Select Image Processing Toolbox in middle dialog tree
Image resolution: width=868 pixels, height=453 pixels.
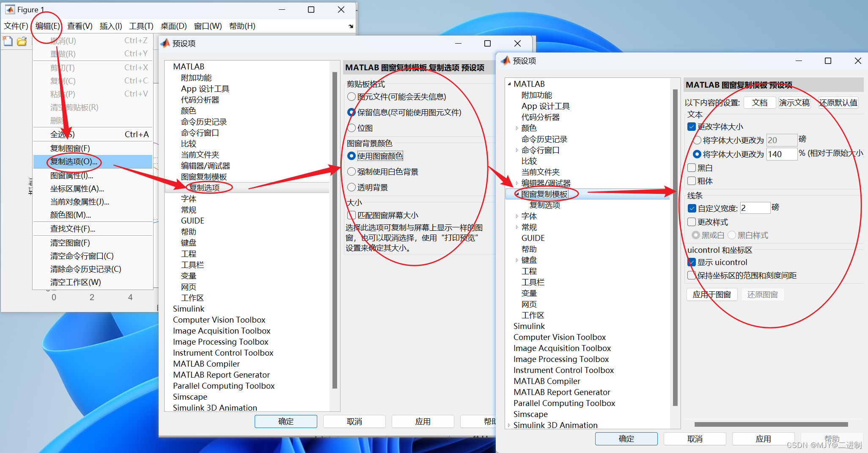tap(220, 342)
